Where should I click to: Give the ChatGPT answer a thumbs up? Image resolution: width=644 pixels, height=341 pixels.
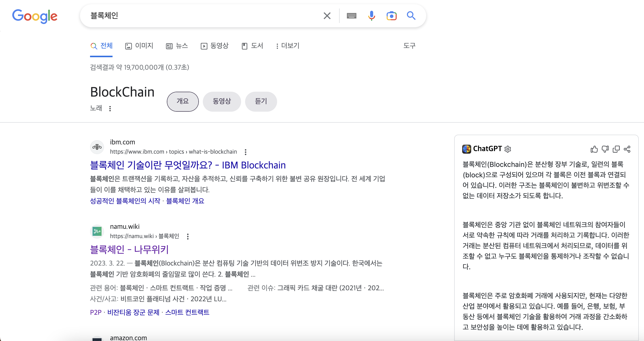594,149
